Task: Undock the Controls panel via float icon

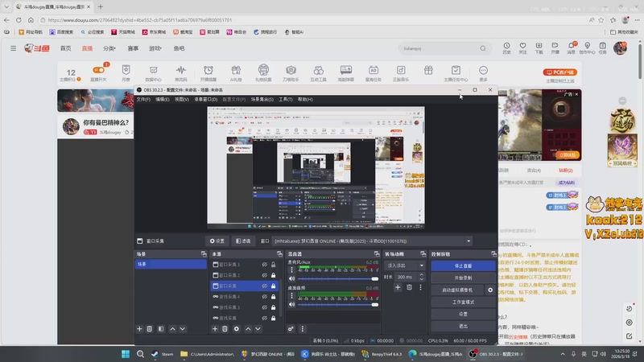Action: 493,254
